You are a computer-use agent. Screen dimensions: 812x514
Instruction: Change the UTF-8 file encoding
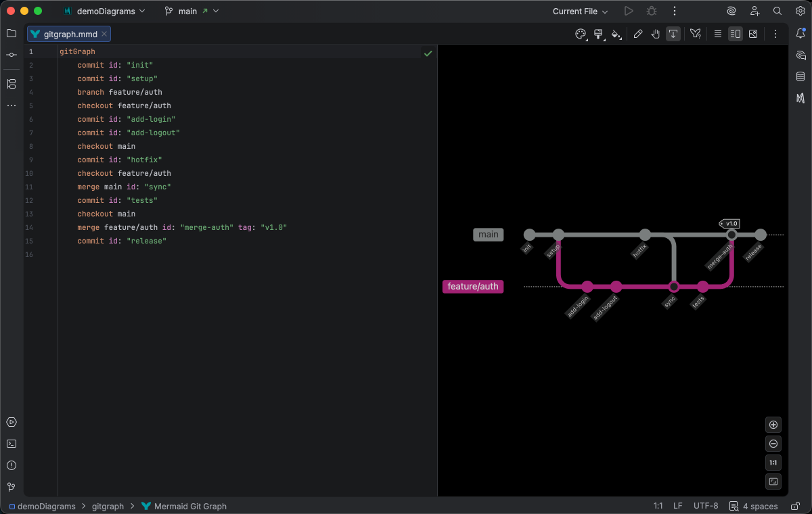point(706,506)
